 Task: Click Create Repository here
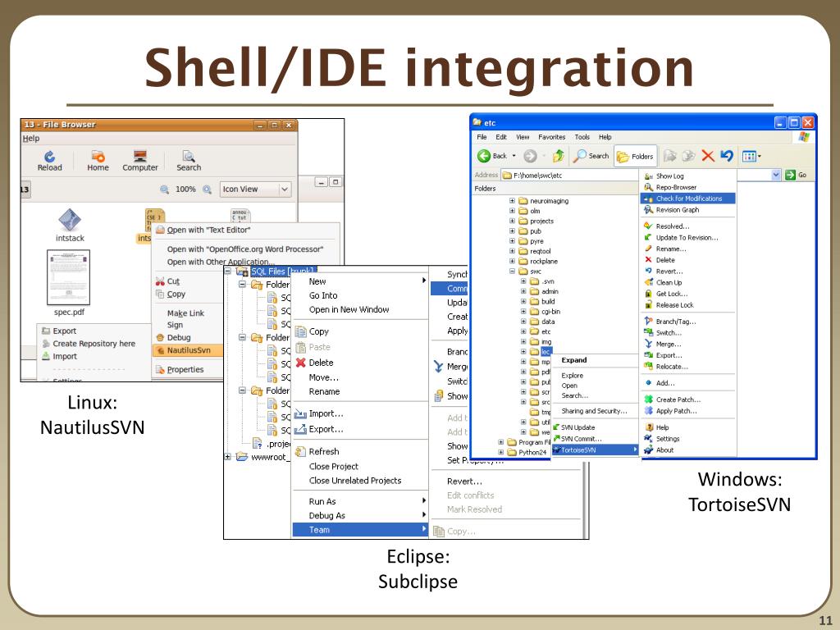pos(94,344)
